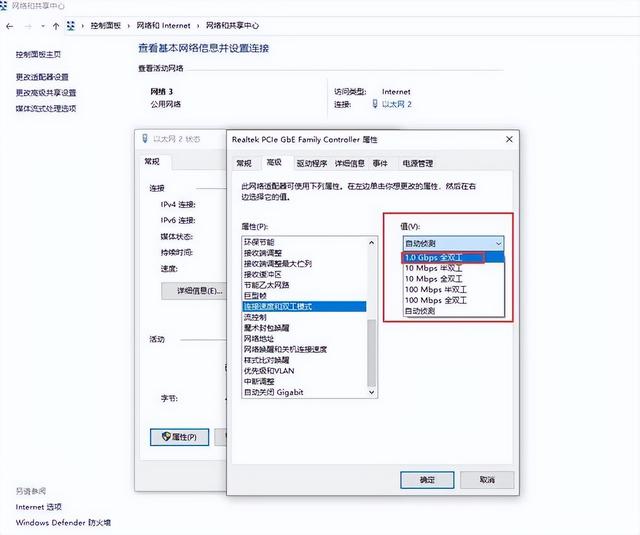Choose 10 Mbps 半双工 option
Screen dimensions: 640x535
(454, 268)
